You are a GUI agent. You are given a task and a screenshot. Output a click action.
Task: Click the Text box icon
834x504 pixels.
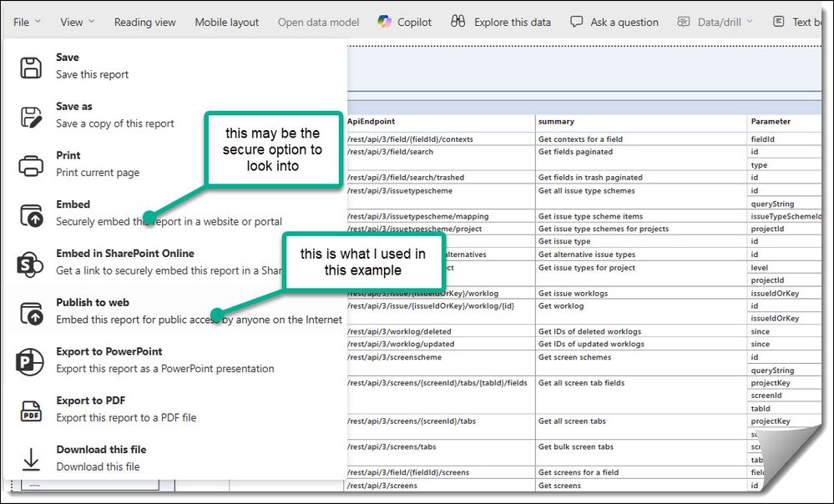pyautogui.click(x=779, y=22)
